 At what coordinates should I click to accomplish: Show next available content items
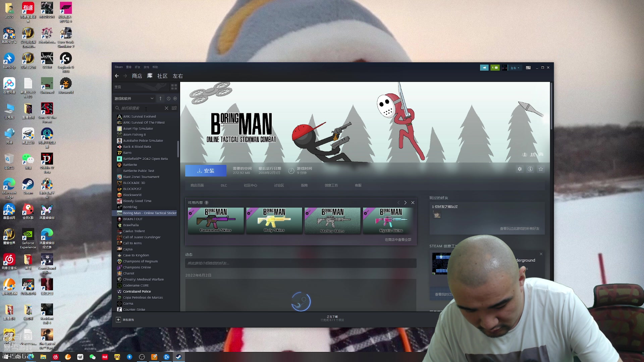click(x=406, y=203)
